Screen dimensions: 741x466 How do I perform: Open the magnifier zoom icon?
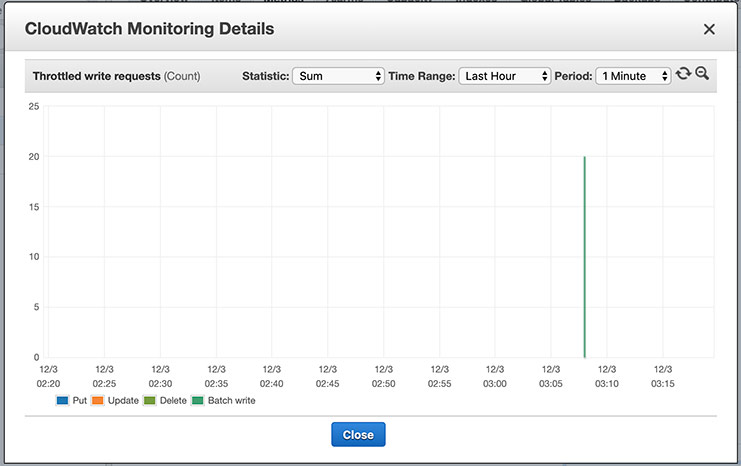pos(702,73)
